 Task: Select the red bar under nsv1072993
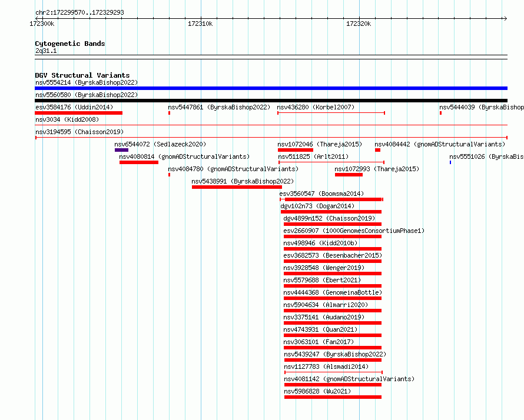(349, 175)
